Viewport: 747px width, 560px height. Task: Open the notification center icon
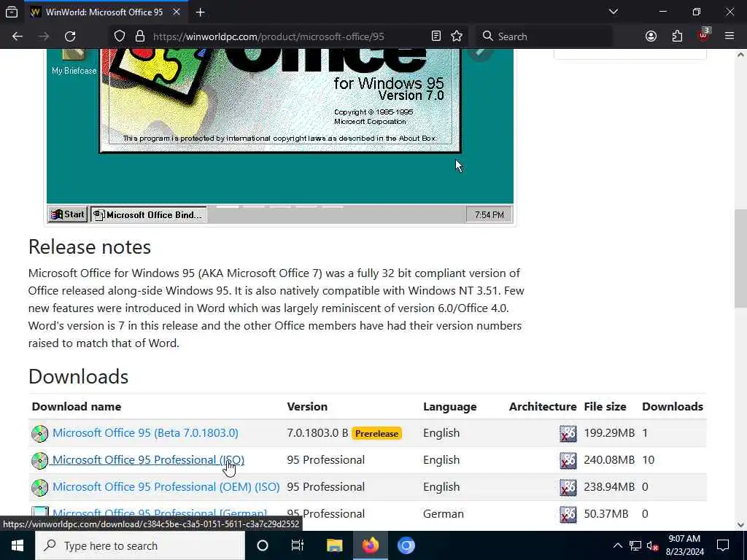723,545
